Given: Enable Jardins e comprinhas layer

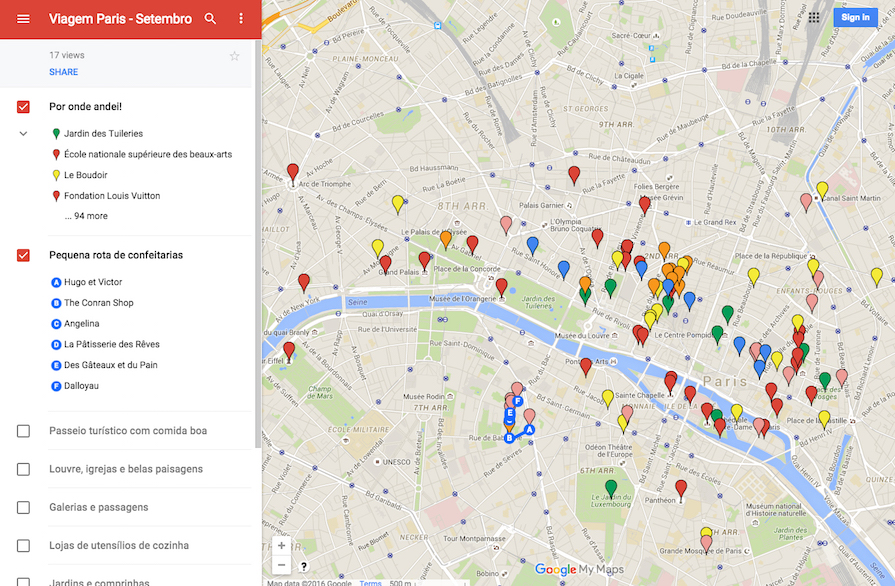Looking at the screenshot, I should pos(23,582).
